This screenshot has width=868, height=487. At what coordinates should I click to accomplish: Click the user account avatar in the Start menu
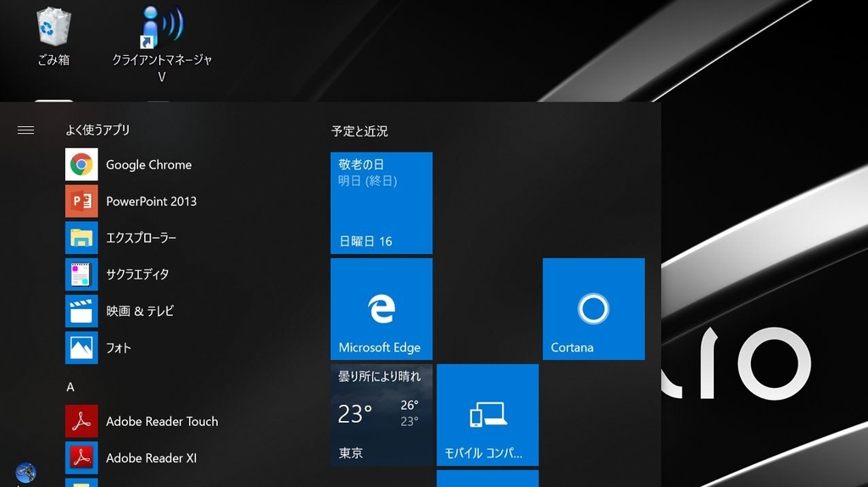[25, 473]
